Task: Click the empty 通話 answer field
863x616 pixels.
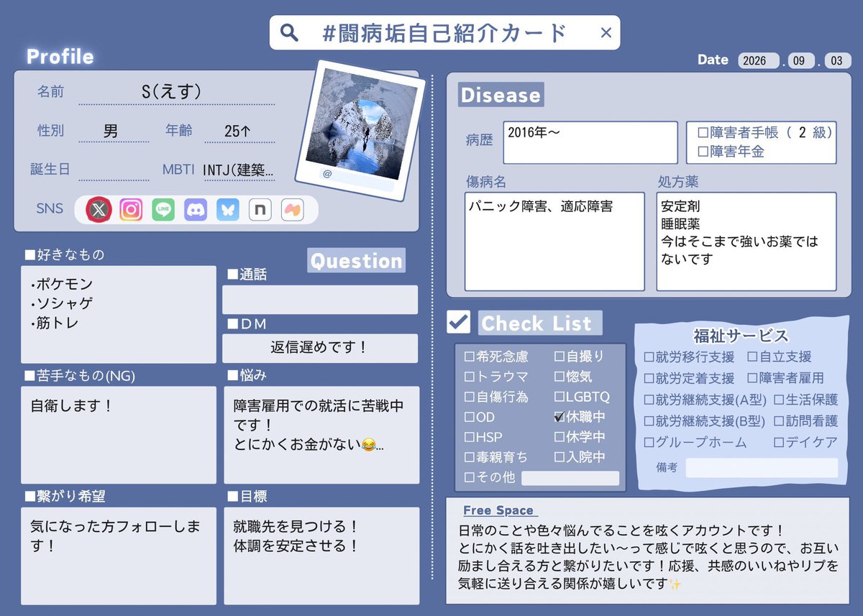Action: [x=320, y=300]
